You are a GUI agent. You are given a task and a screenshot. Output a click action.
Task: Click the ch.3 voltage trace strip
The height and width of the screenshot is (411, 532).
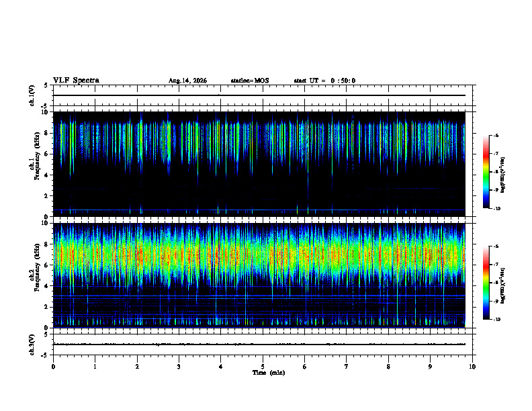coord(263,345)
